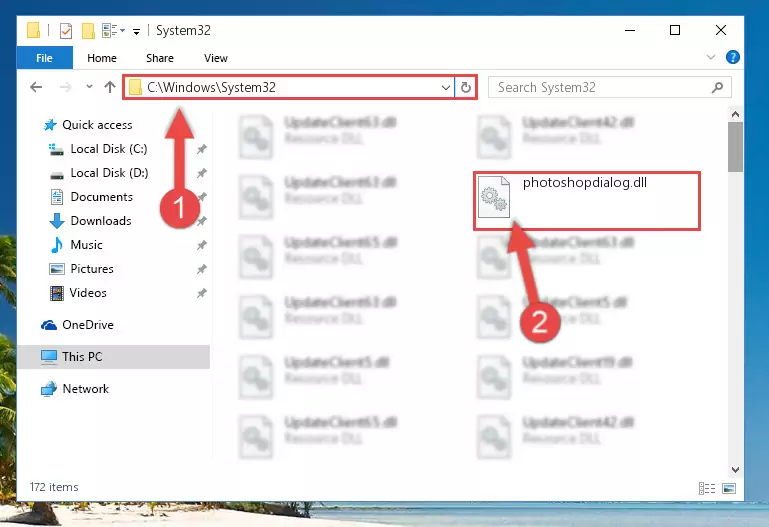Click the photoshopdialog.dll gear file icon
Screen dimensions: 769x527
(494, 197)
